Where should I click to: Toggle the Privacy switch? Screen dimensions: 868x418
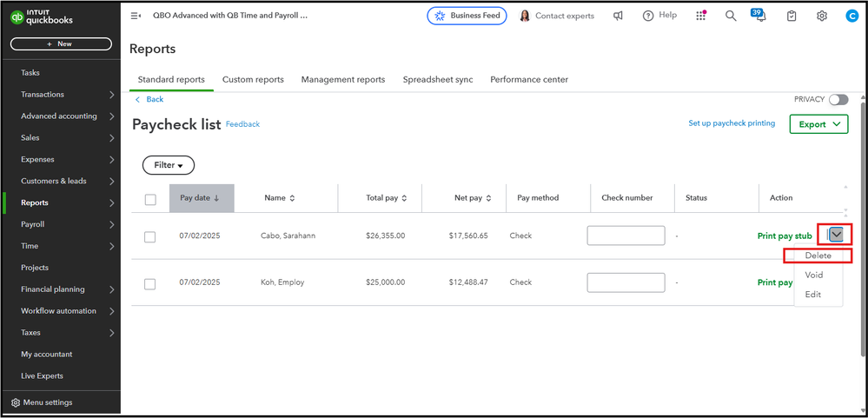(x=838, y=100)
